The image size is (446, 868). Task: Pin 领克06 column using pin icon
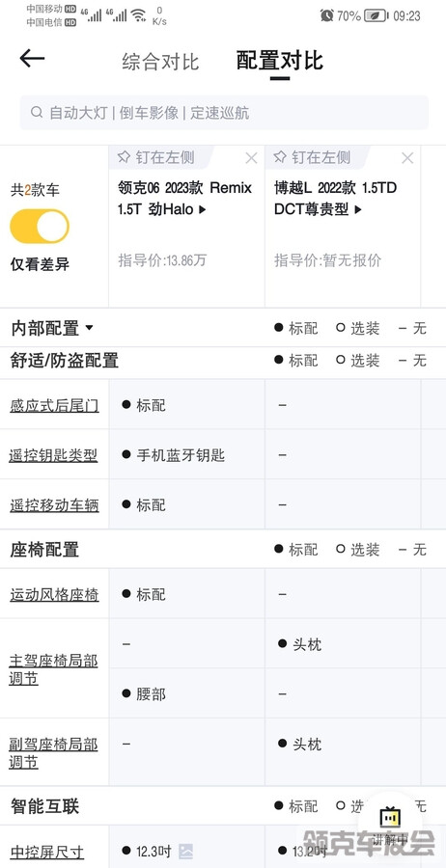pos(124,158)
